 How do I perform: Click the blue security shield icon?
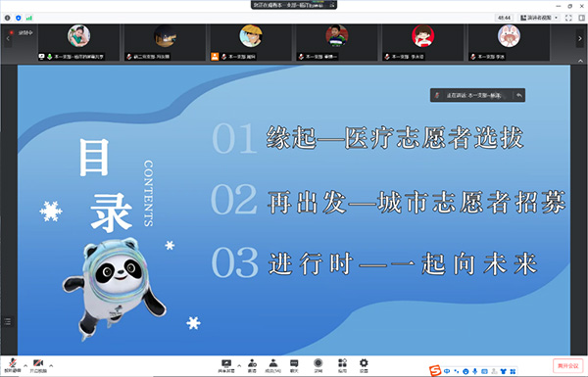click(x=19, y=18)
